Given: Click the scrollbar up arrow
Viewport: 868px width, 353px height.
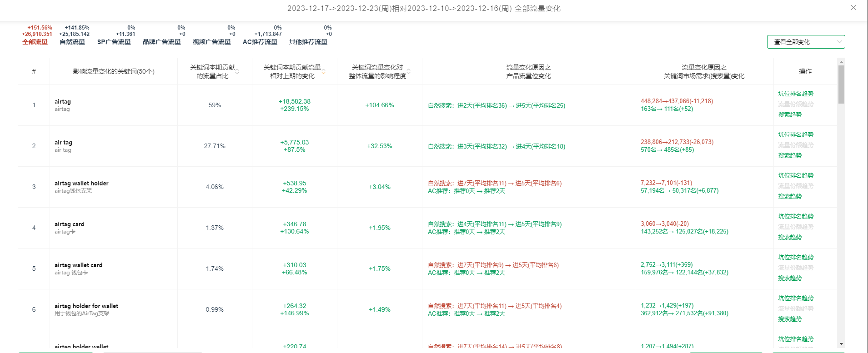Looking at the screenshot, I should [x=841, y=61].
